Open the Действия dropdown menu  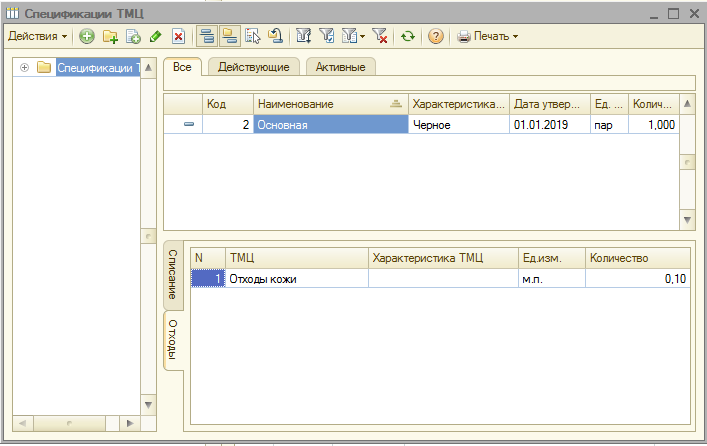[x=37, y=36]
